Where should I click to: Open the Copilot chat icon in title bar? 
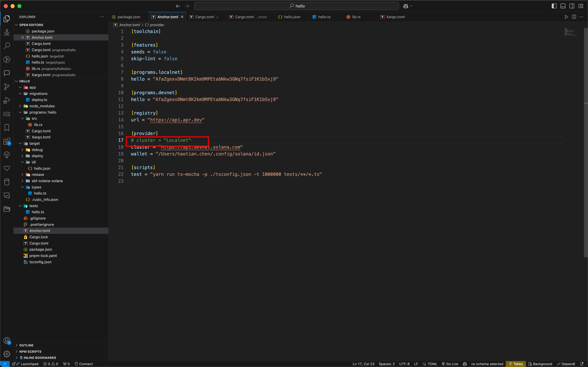click(406, 6)
